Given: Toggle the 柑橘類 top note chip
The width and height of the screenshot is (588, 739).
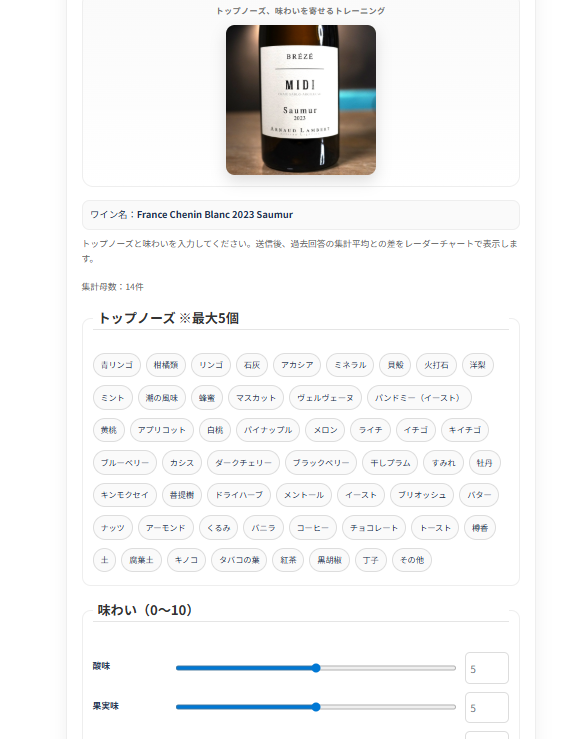Looking at the screenshot, I should click(x=166, y=365).
